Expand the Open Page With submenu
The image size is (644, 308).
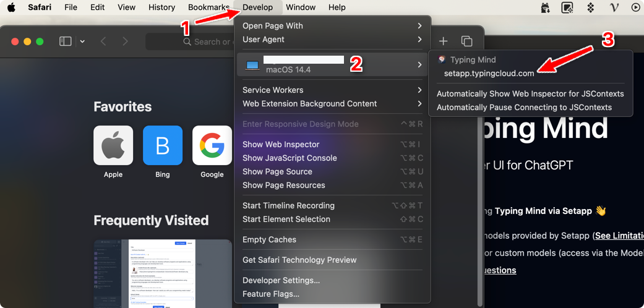pyautogui.click(x=332, y=26)
